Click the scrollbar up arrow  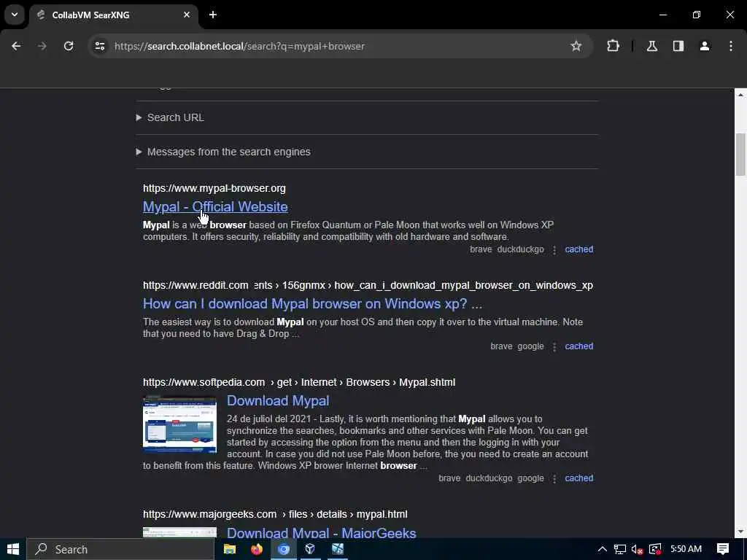(x=740, y=95)
